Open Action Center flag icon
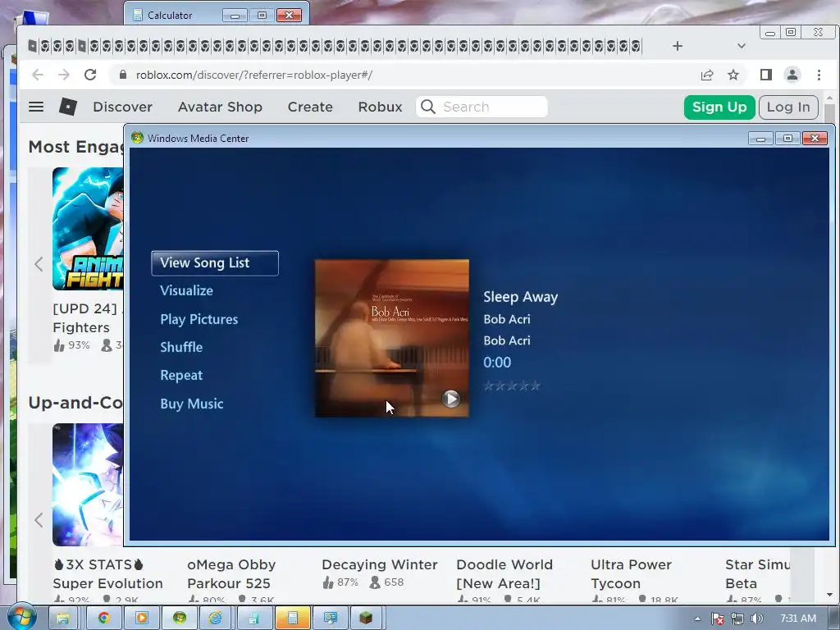840x630 pixels. [x=718, y=619]
